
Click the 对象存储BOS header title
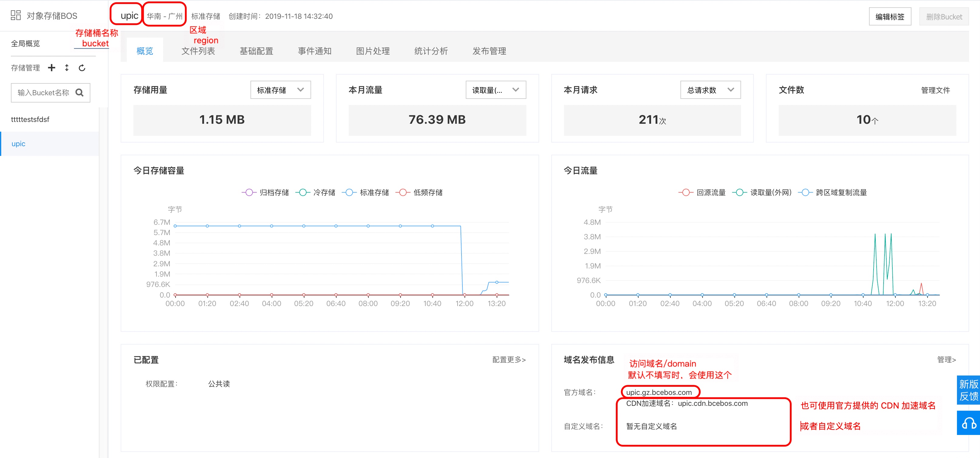[x=52, y=15]
